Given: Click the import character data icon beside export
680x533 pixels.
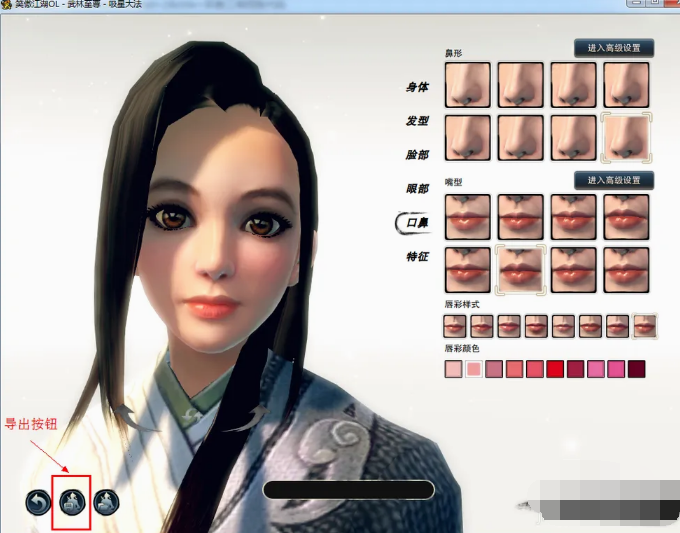Looking at the screenshot, I should (106, 502).
